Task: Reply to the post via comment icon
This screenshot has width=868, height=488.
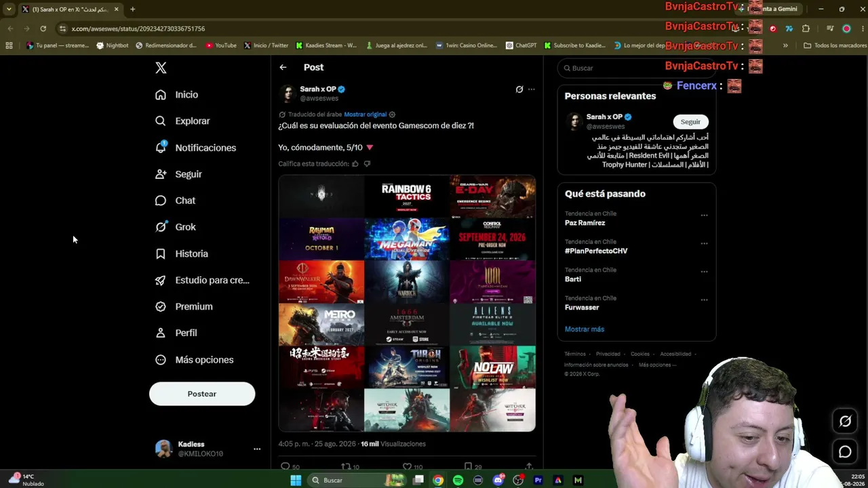Action: point(285,466)
